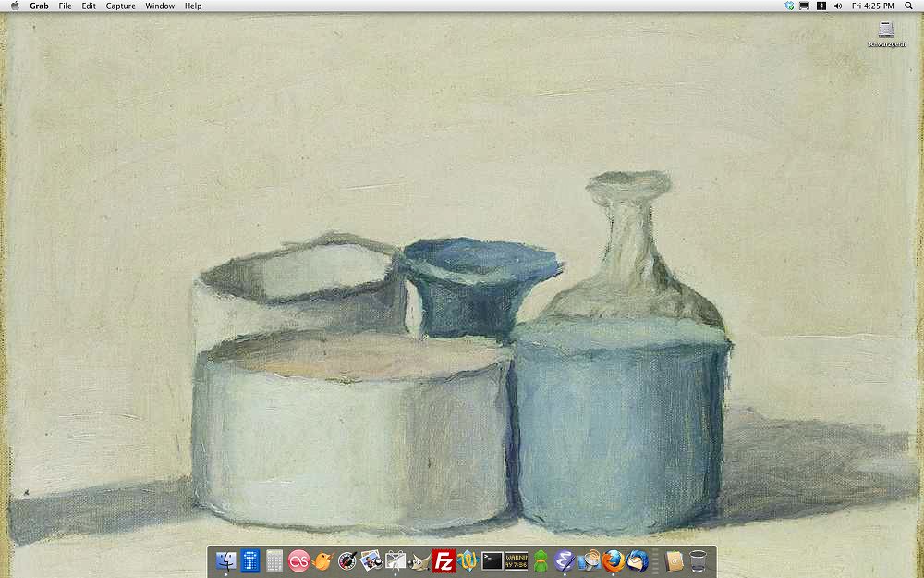Open Thunderbird mail in the dock
The height and width of the screenshot is (578, 924).
(638, 560)
